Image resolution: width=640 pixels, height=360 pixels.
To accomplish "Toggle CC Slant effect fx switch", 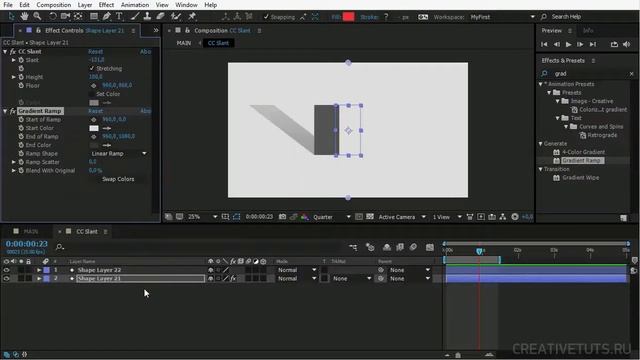I will tap(13, 51).
